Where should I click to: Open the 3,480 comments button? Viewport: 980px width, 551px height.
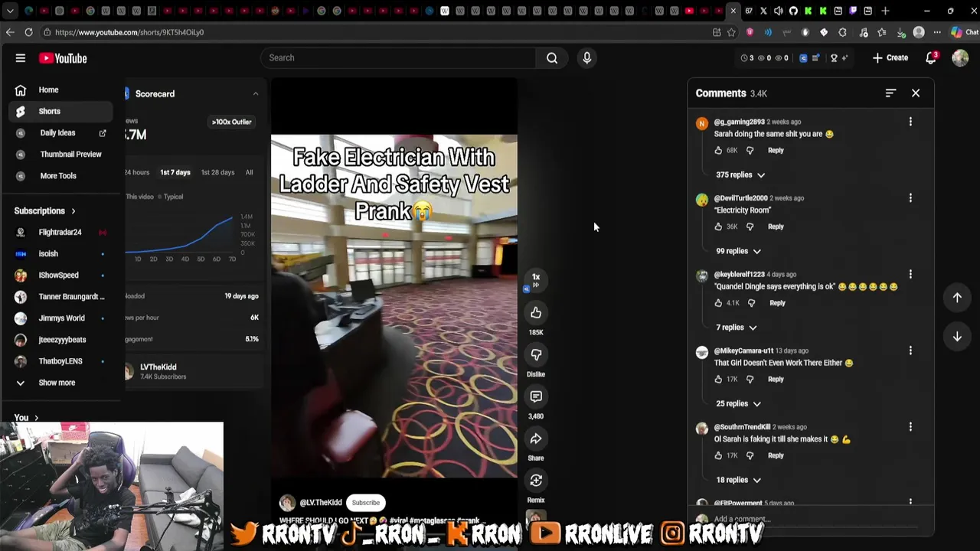tap(536, 396)
